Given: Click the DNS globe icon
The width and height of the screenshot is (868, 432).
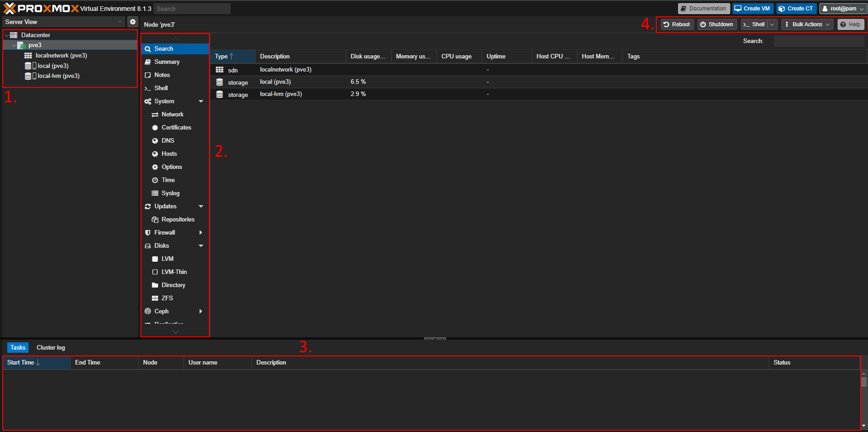Looking at the screenshot, I should [155, 141].
